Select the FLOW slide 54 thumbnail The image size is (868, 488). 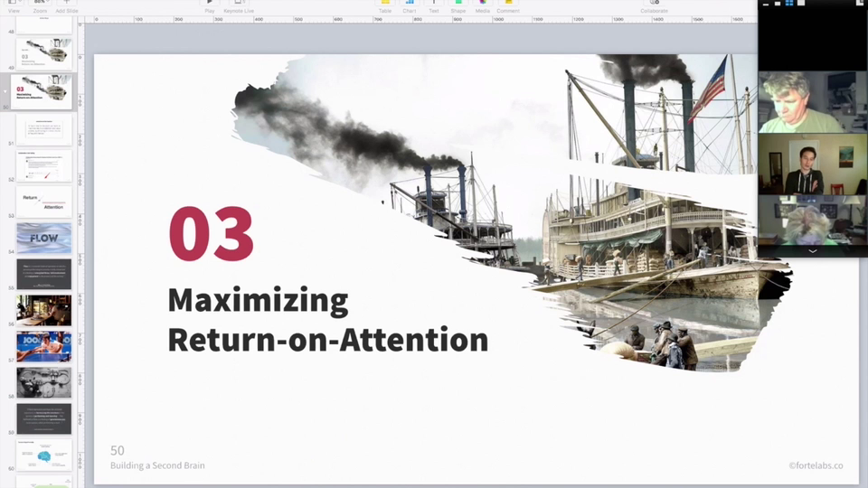(43, 238)
